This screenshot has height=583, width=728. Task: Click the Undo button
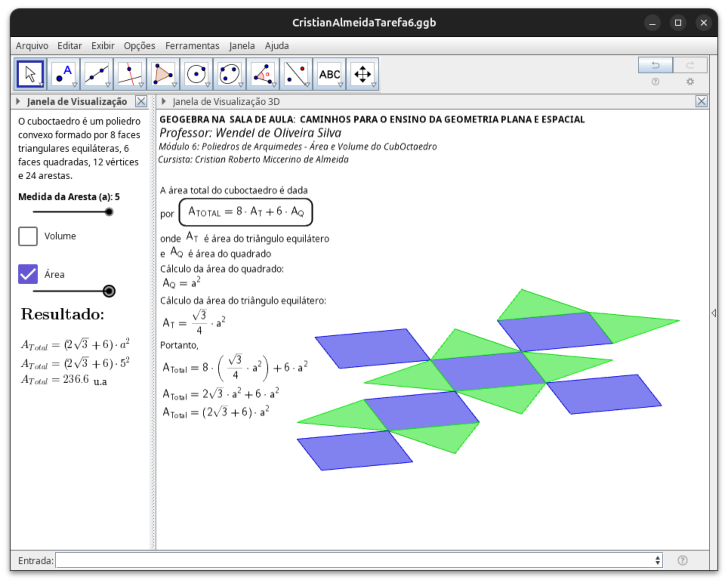(x=655, y=65)
